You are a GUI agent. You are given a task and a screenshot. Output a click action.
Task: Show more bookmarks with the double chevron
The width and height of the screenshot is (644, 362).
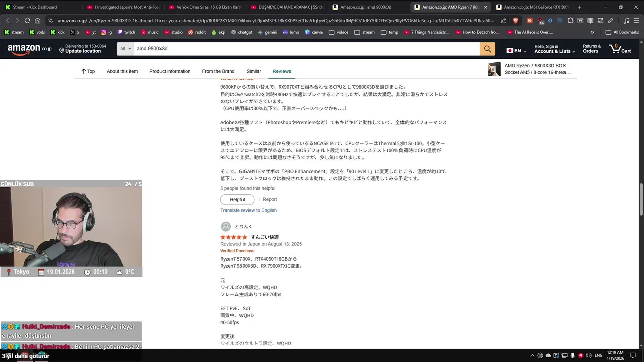click(x=592, y=32)
